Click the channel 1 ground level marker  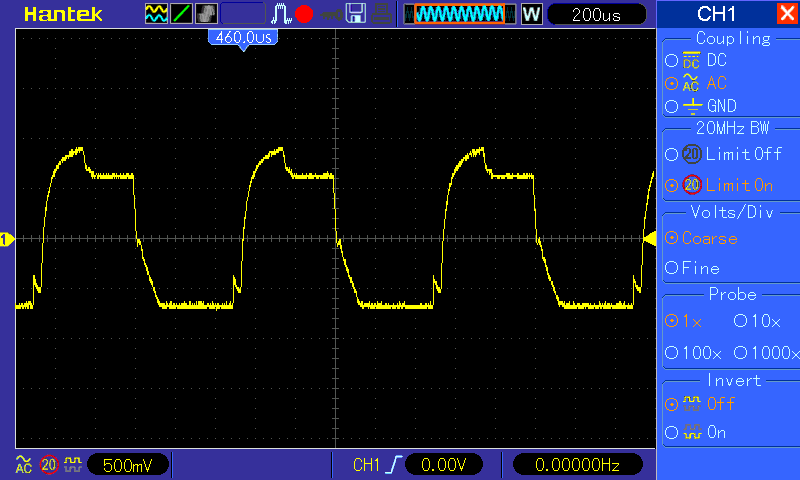click(x=7, y=239)
